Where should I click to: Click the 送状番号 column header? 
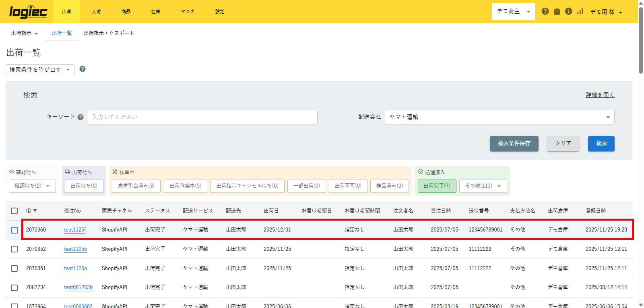point(479,211)
